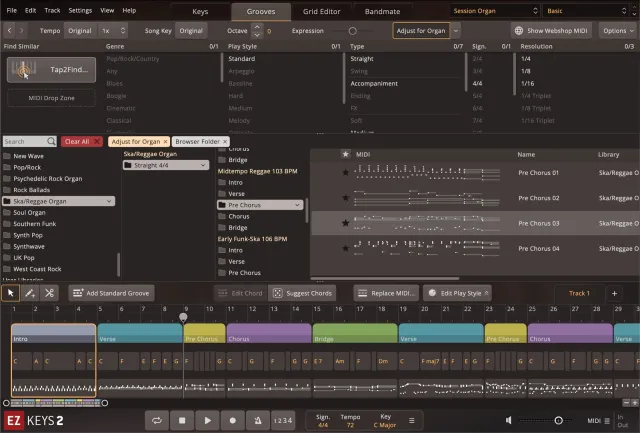640x433 pixels.
Task: Open the Help menu
Action: 129,10
